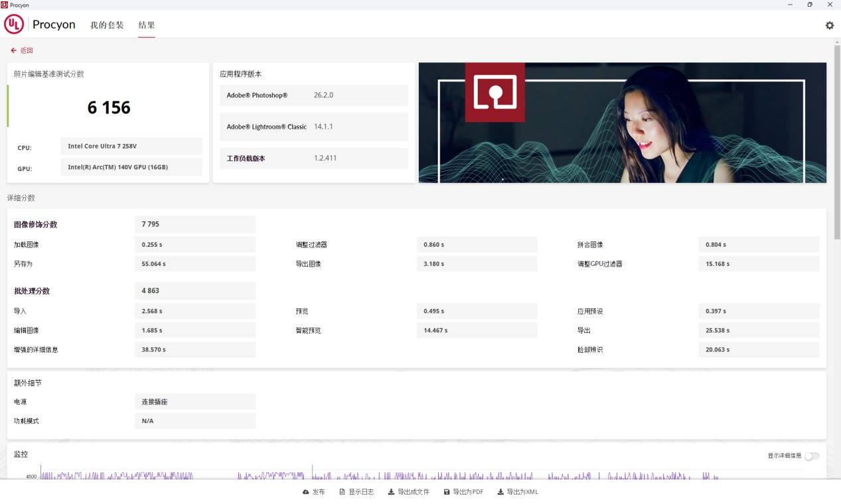Viewport: 841px width, 504px height.
Task: Open settings via the gear icon
Action: click(x=829, y=25)
